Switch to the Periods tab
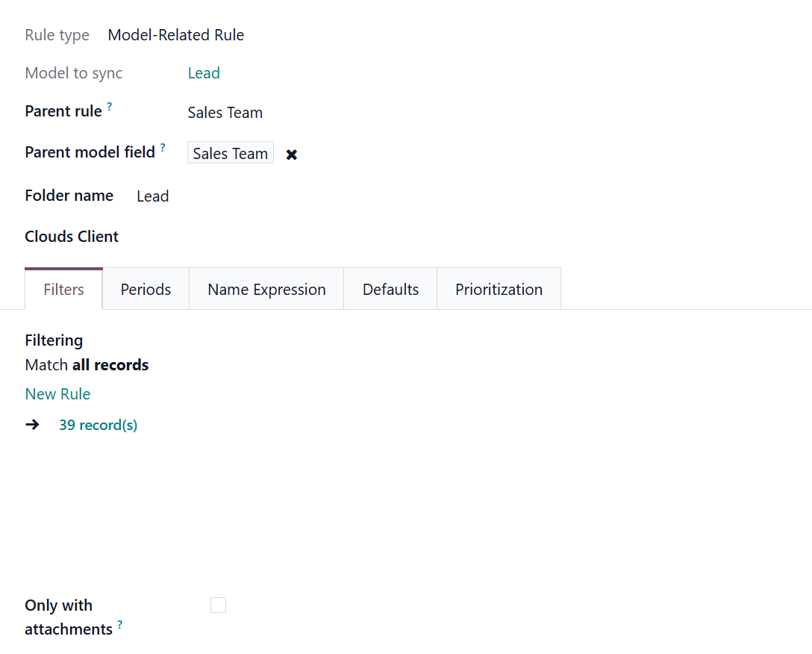The image size is (812, 654). click(x=146, y=290)
